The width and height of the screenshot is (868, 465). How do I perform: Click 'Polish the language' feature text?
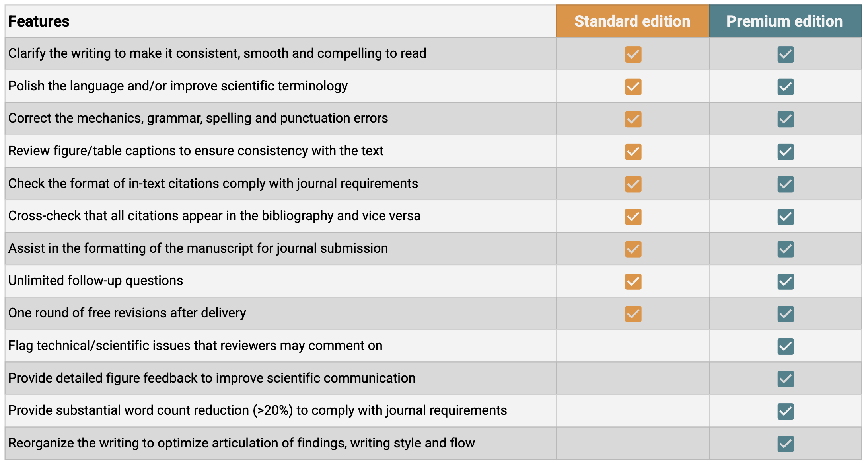pos(178,86)
